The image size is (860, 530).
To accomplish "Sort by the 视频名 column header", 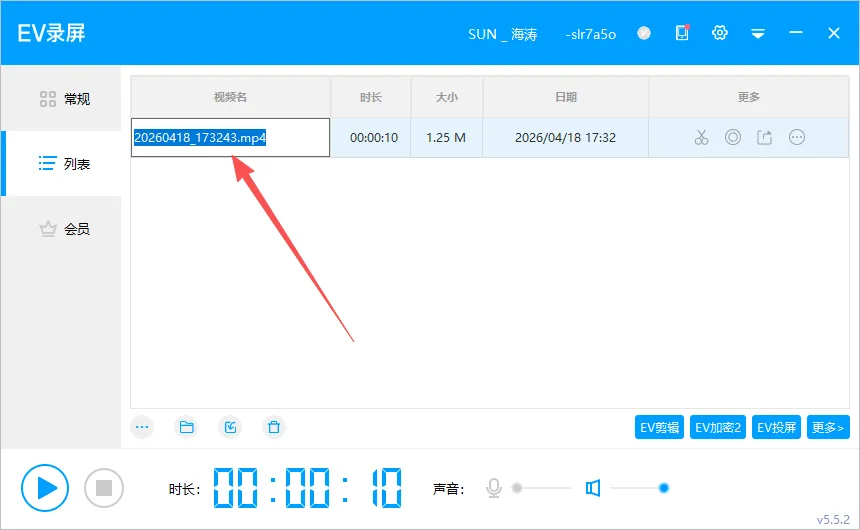I will tap(230, 97).
